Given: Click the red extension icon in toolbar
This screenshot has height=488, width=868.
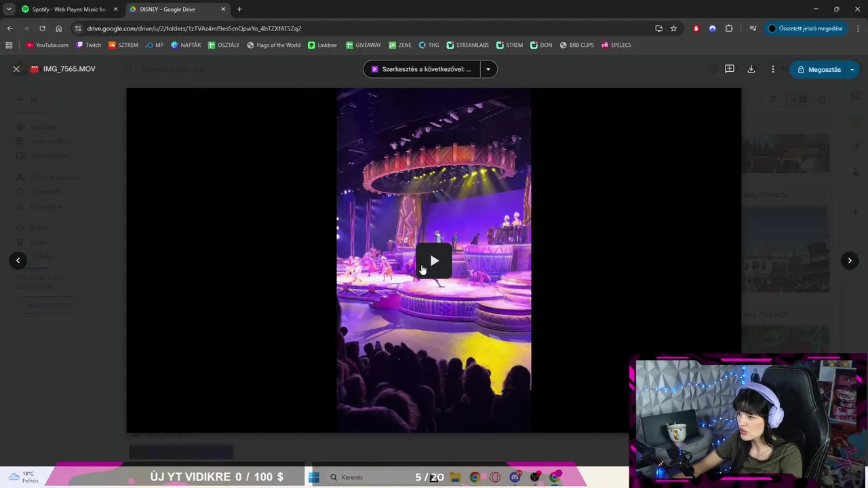Looking at the screenshot, I should point(696,28).
